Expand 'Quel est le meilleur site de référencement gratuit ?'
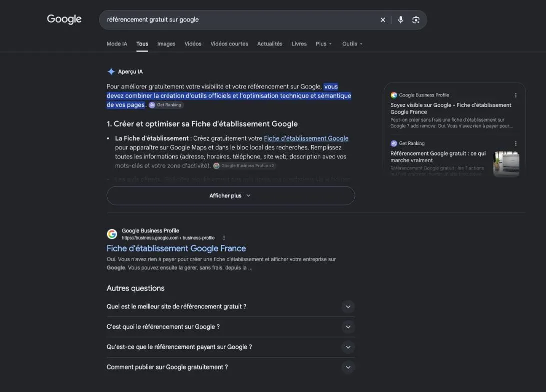Viewport: 546px width, 392px height. click(231, 306)
